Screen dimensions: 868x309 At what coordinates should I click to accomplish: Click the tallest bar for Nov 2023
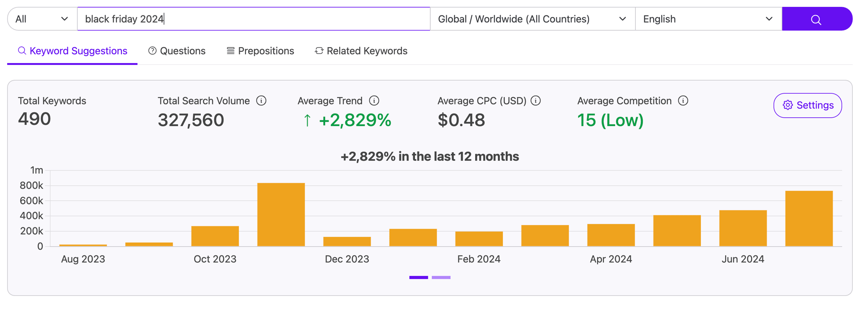pyautogui.click(x=281, y=215)
